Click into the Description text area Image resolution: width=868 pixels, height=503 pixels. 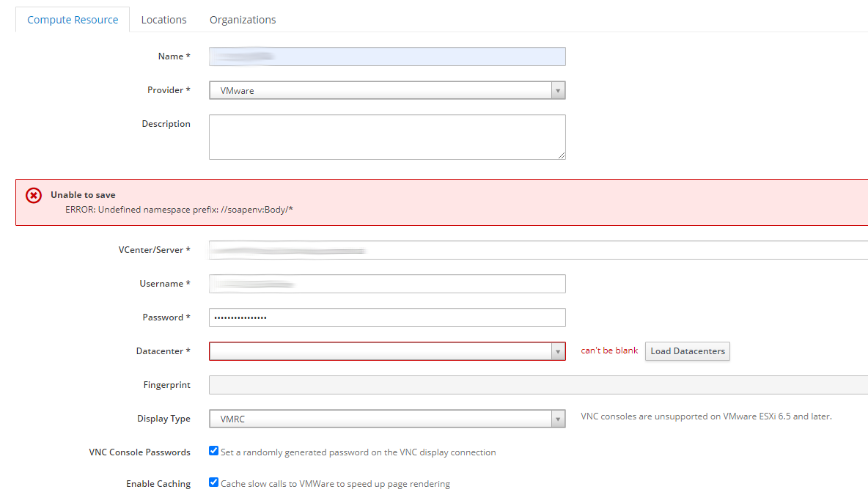click(x=386, y=136)
